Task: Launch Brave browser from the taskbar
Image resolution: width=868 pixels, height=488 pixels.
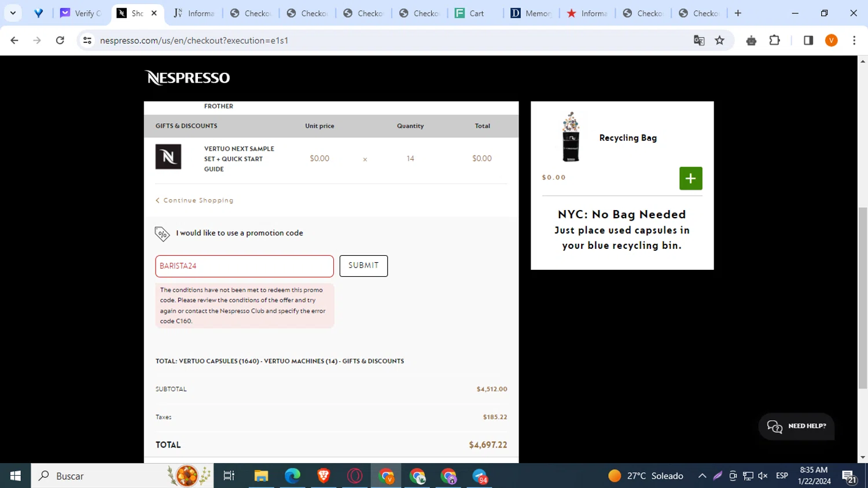Action: point(323,476)
